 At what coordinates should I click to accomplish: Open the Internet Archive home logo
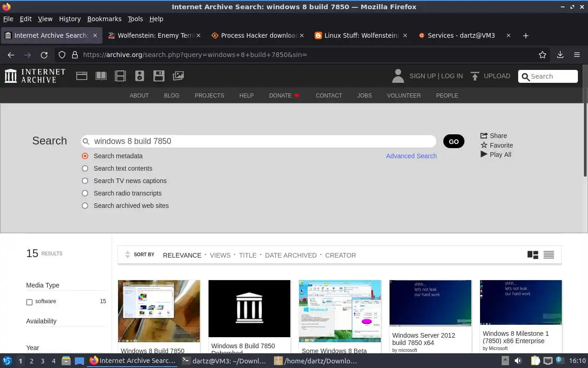(35, 76)
